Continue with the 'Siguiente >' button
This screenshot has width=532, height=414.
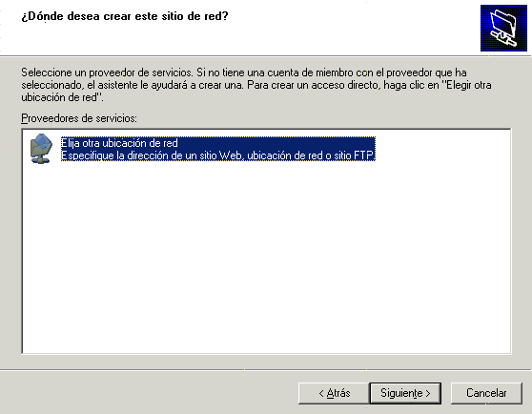pos(405,393)
